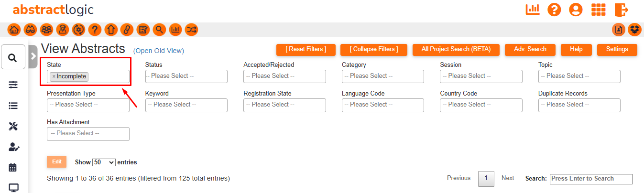Screen dimensions: 644x193
Task: Open the calendar icon in left sidebar
Action: tap(13, 167)
